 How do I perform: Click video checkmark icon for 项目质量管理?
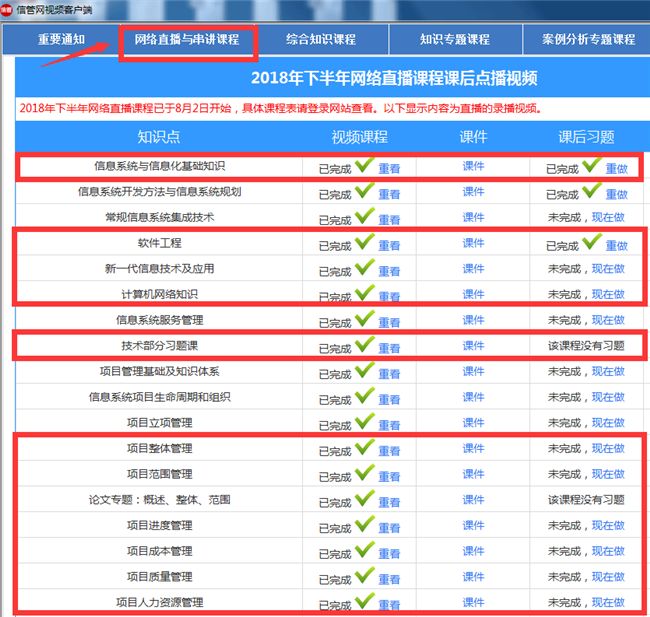point(364,575)
